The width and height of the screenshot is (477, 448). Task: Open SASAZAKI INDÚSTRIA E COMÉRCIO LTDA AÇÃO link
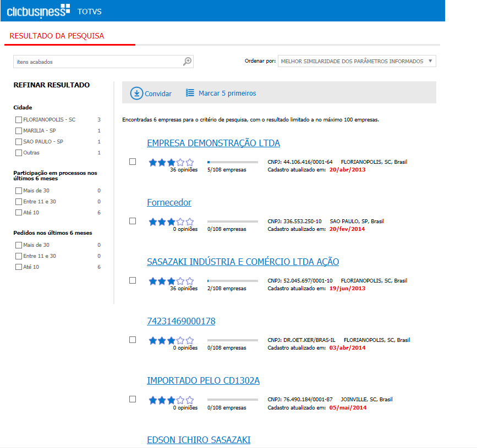[x=243, y=262]
